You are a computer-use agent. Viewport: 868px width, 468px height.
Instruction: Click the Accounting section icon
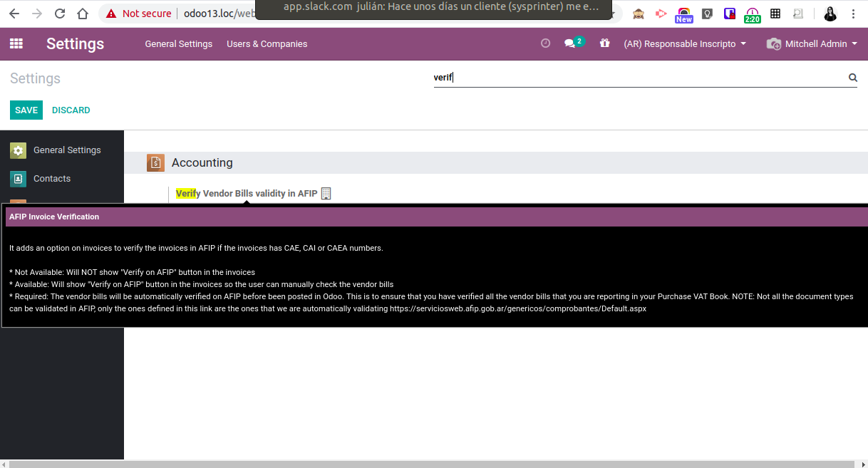point(155,162)
